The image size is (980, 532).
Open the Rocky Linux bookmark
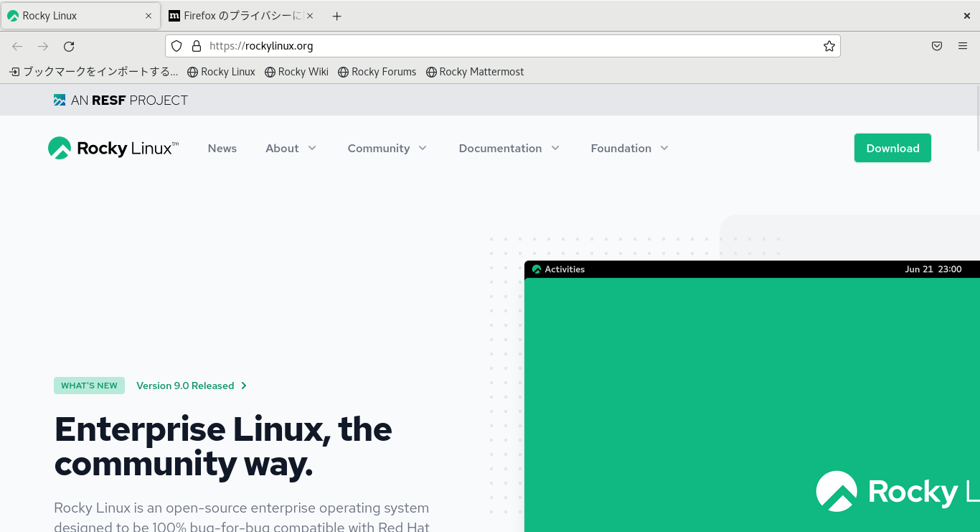(x=221, y=72)
